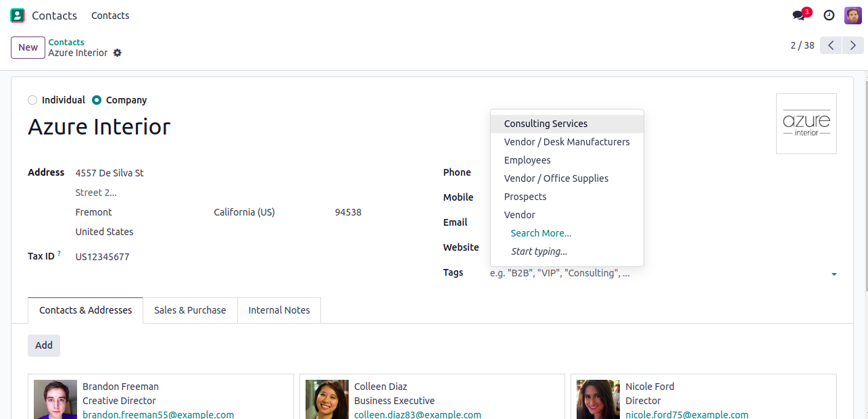Viewport: 868px width, 419px height.
Task: Click the New button
Action: pyautogui.click(x=28, y=47)
